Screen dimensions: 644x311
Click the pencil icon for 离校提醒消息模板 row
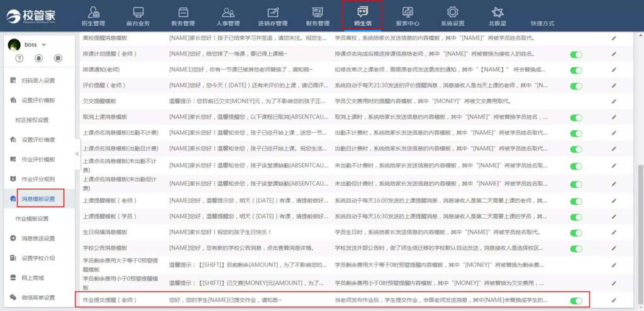(x=613, y=38)
